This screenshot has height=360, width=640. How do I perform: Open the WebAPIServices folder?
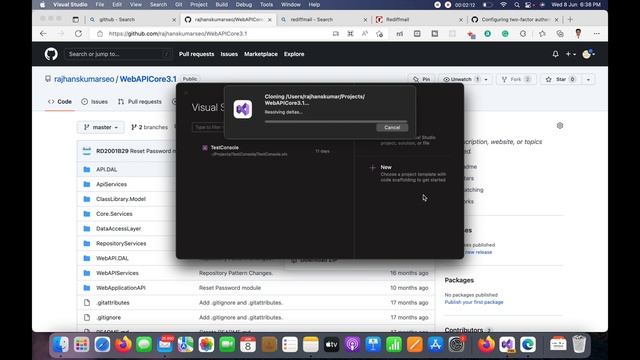pos(117,273)
